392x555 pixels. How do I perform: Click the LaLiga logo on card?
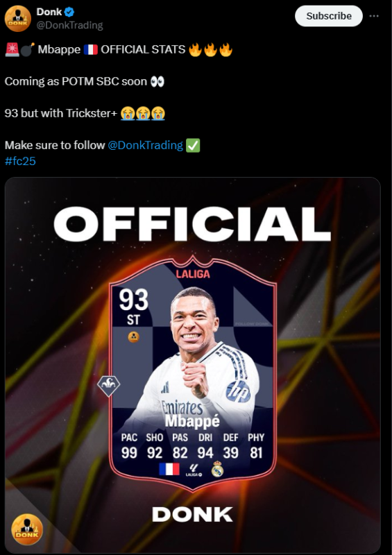[x=194, y=470]
